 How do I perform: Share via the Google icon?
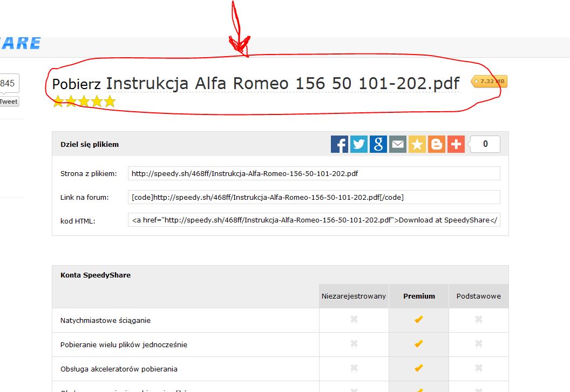click(378, 144)
